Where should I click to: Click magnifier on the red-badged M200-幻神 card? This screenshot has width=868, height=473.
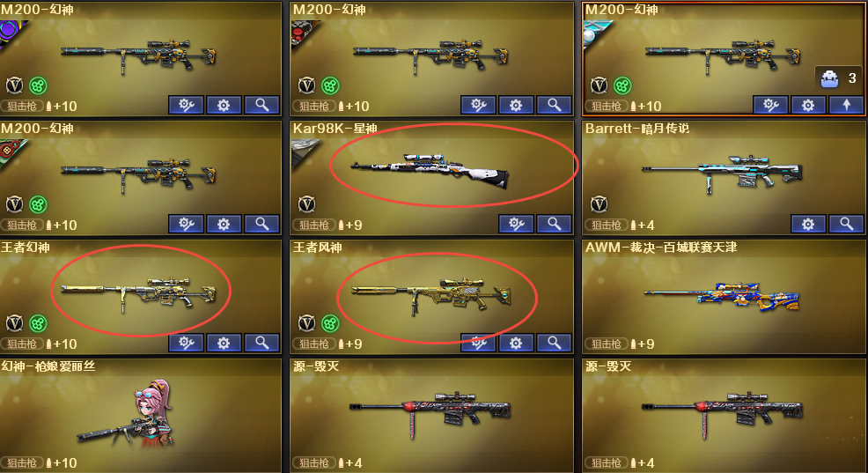(554, 105)
